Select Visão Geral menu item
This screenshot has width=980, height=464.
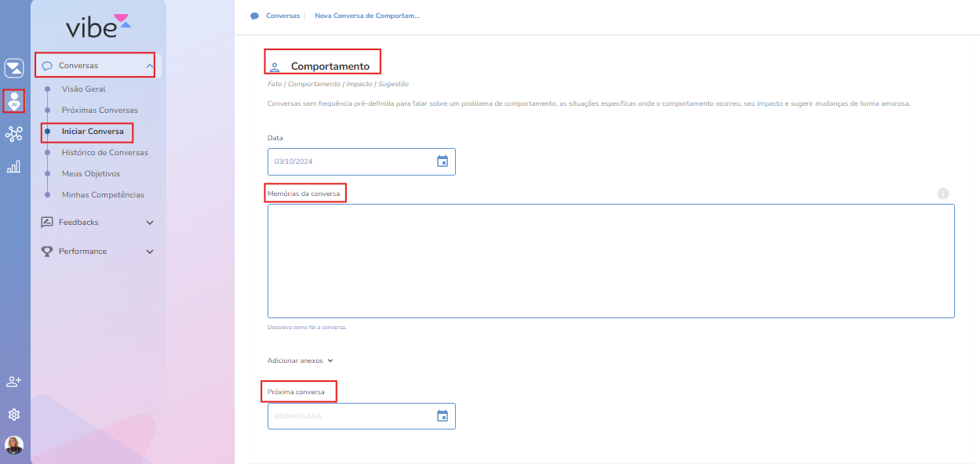[x=84, y=89]
